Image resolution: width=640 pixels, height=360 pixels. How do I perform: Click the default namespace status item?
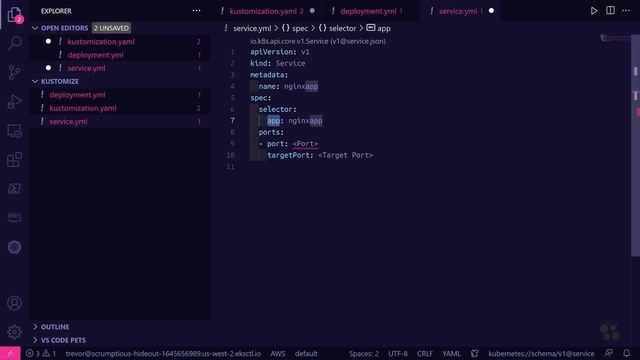(x=306, y=353)
